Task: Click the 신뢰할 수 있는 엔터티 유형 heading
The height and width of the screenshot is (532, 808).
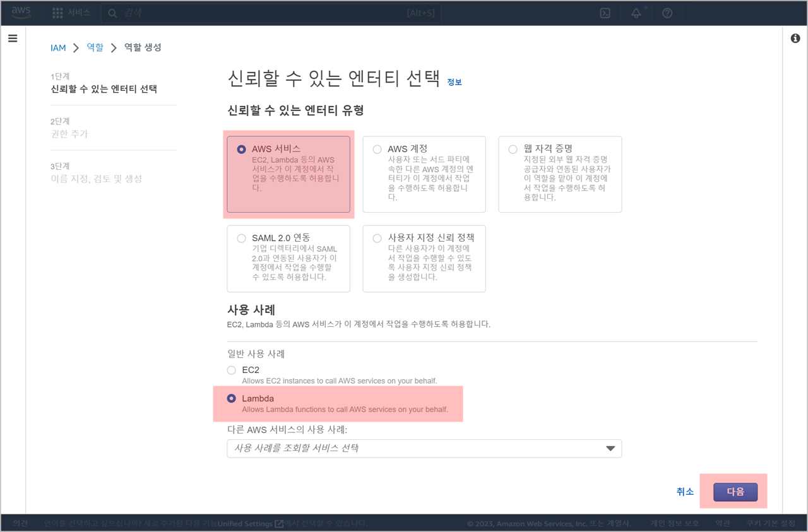Action: click(x=295, y=110)
